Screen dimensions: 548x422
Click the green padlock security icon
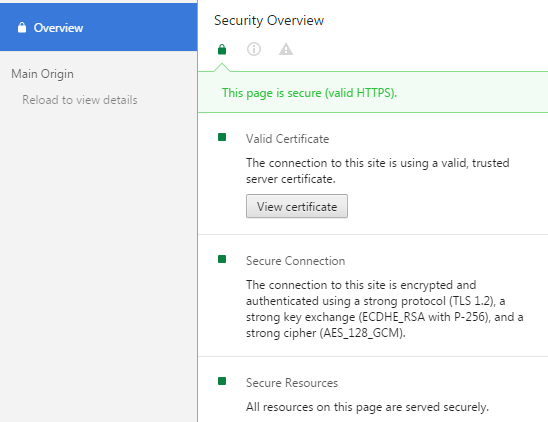coord(222,49)
